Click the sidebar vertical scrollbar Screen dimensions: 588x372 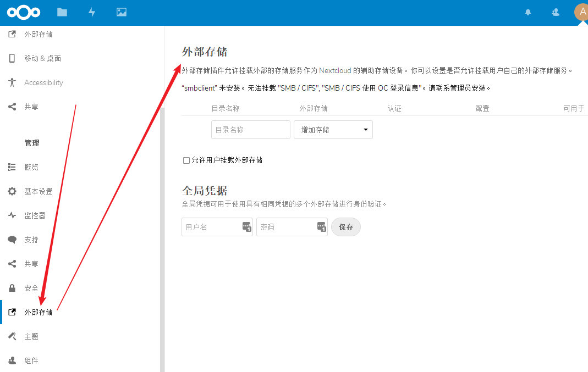[162, 240]
